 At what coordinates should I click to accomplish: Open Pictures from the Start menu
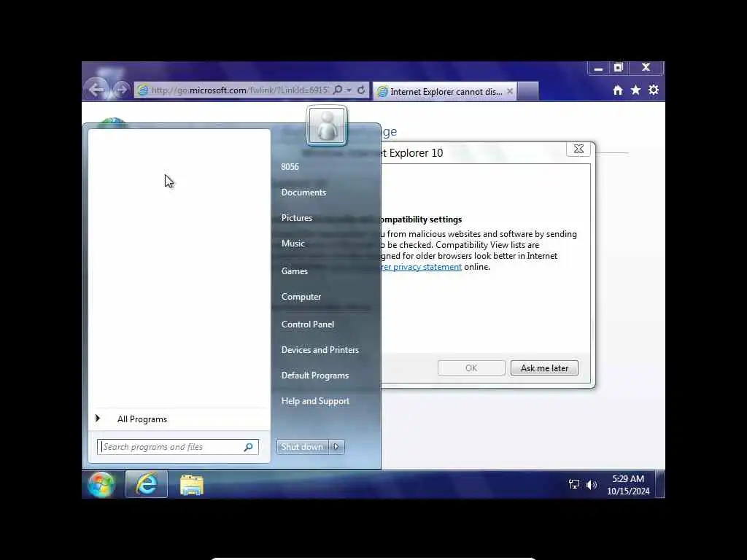tap(296, 217)
